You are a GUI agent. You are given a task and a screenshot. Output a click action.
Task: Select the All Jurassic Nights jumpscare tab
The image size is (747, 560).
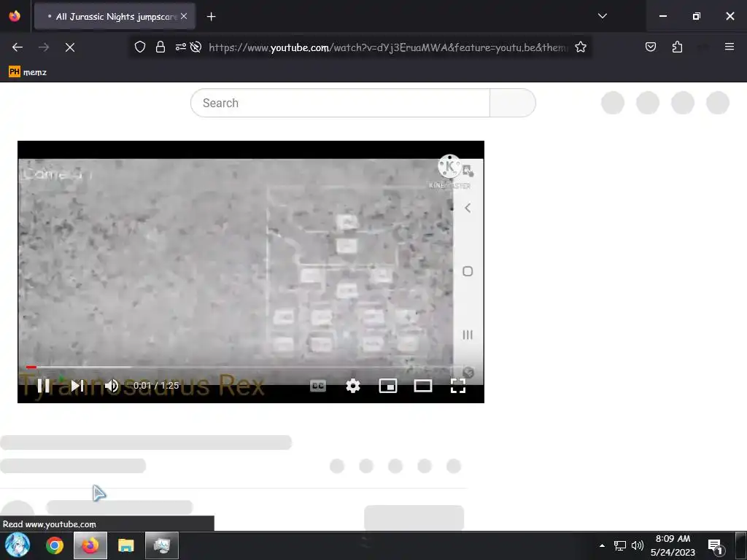tap(115, 16)
